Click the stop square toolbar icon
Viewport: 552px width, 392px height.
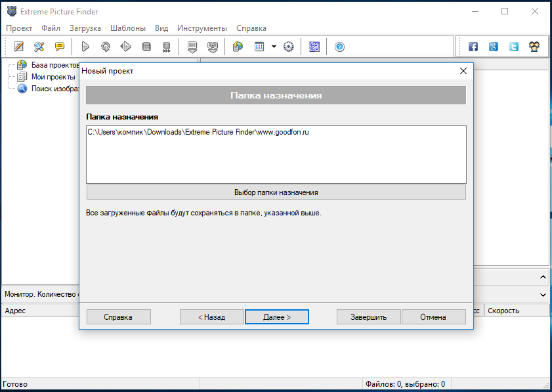(146, 47)
